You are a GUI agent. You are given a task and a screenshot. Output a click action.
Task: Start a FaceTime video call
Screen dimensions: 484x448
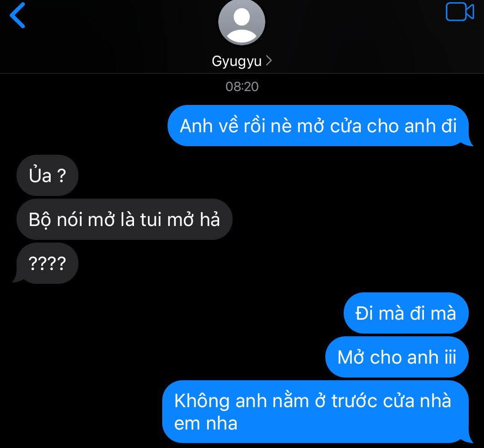point(460,12)
